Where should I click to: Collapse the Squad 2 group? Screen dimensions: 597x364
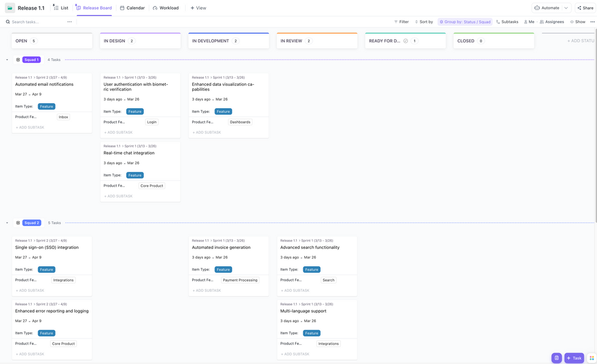(7, 222)
